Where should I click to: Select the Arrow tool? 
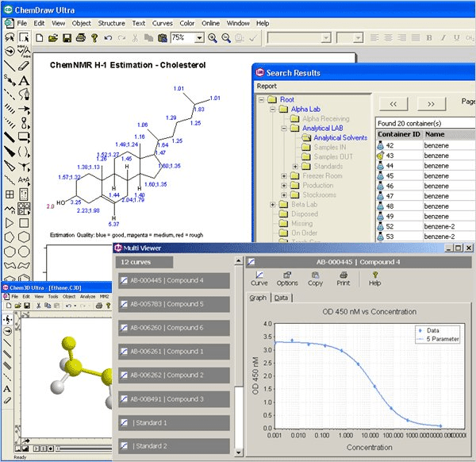click(x=24, y=109)
